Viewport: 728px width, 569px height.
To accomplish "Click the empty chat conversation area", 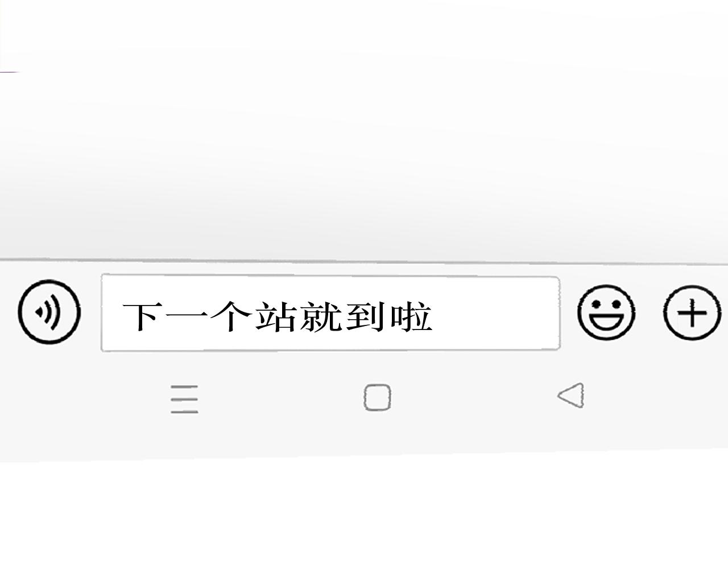I will coord(364,130).
